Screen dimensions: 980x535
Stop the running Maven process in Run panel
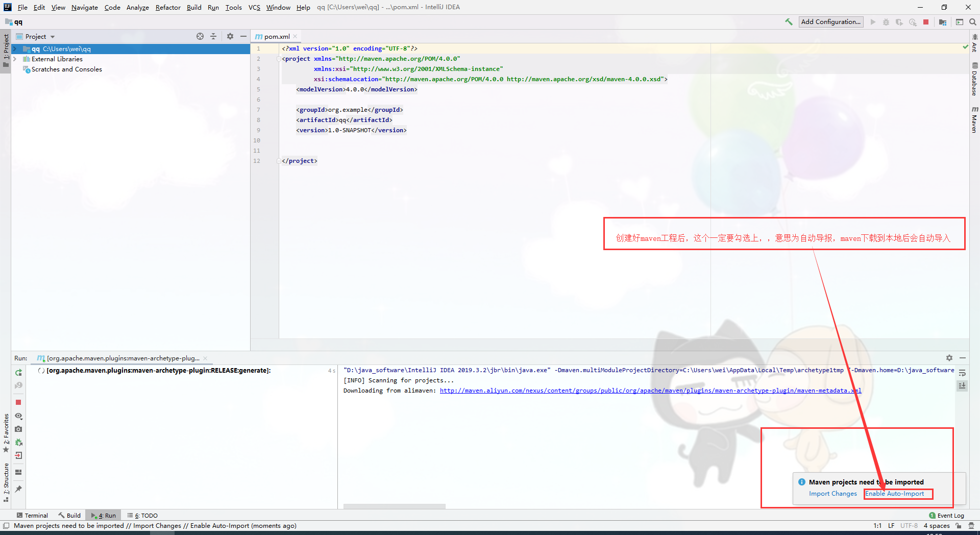(18, 402)
